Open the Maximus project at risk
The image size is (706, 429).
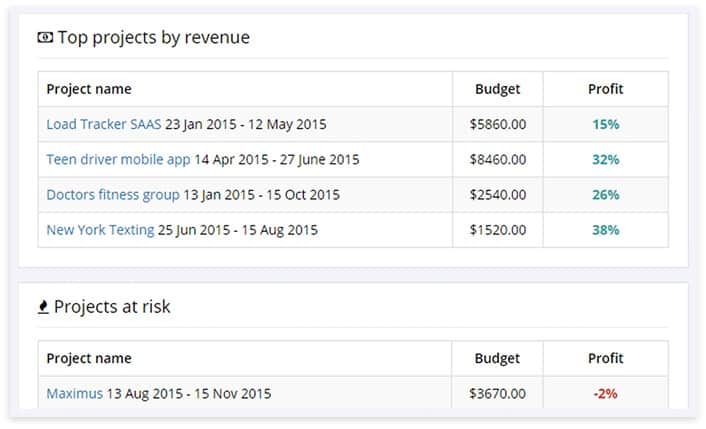(74, 394)
